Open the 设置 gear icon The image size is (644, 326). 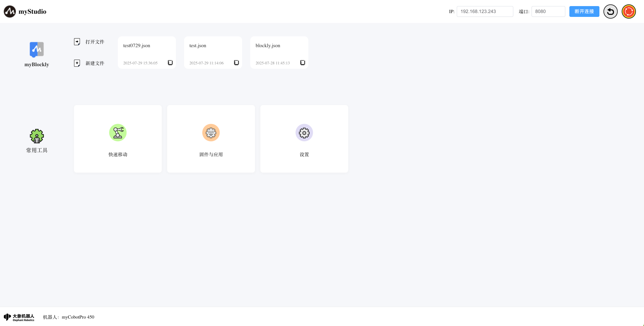[x=304, y=133]
